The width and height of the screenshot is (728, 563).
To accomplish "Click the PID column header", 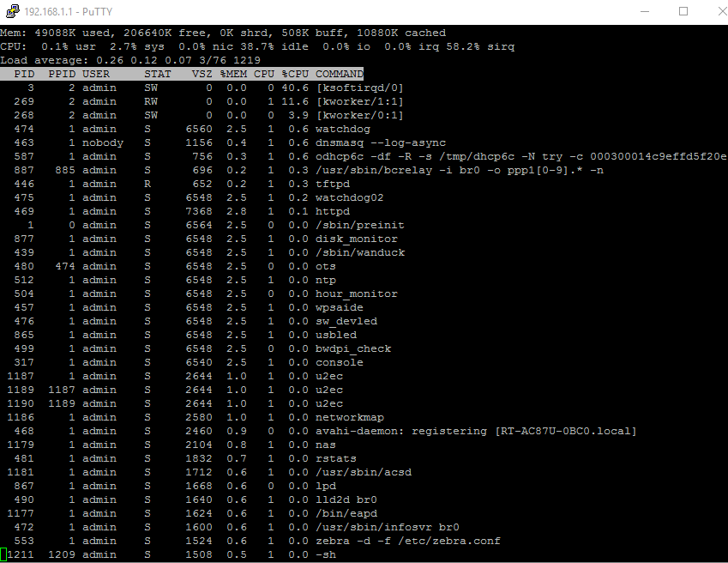I will (24, 74).
